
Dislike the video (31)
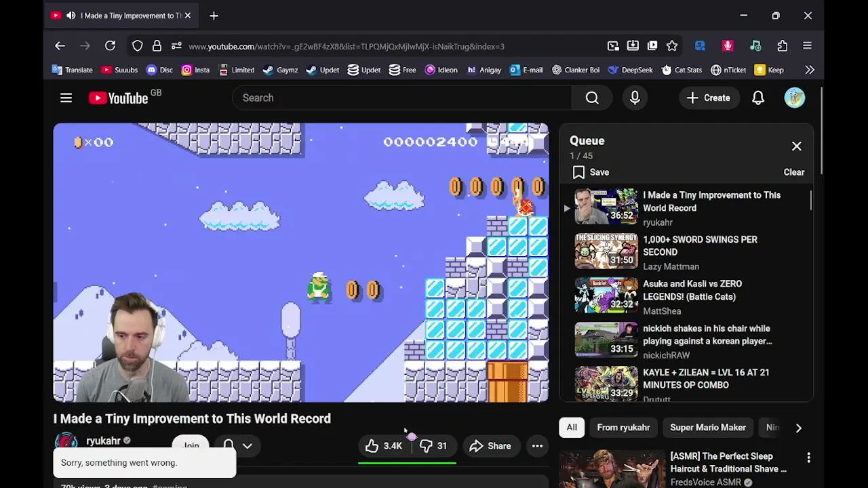(x=434, y=446)
